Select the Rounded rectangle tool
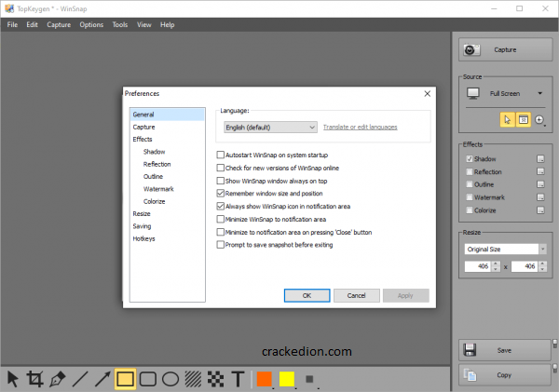The width and height of the screenshot is (559, 392). click(x=148, y=379)
